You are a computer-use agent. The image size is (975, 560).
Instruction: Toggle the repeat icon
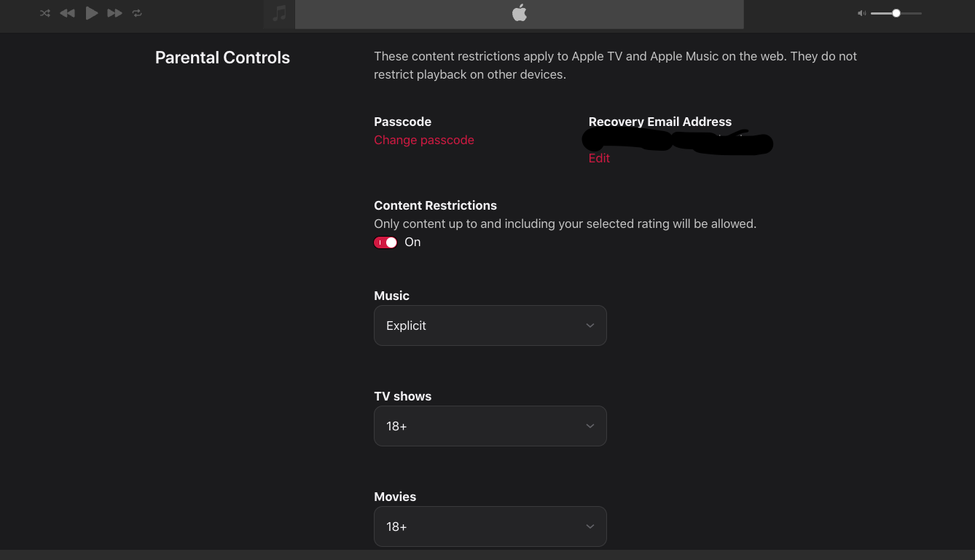click(x=137, y=13)
